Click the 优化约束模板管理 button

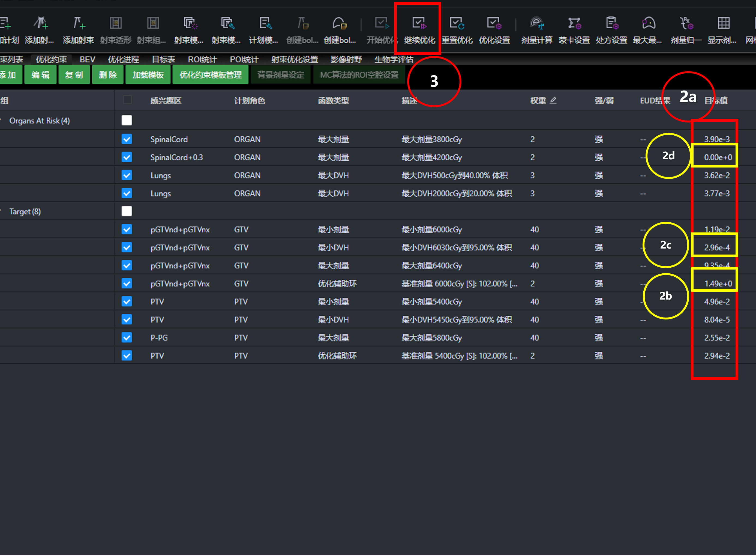coord(211,75)
